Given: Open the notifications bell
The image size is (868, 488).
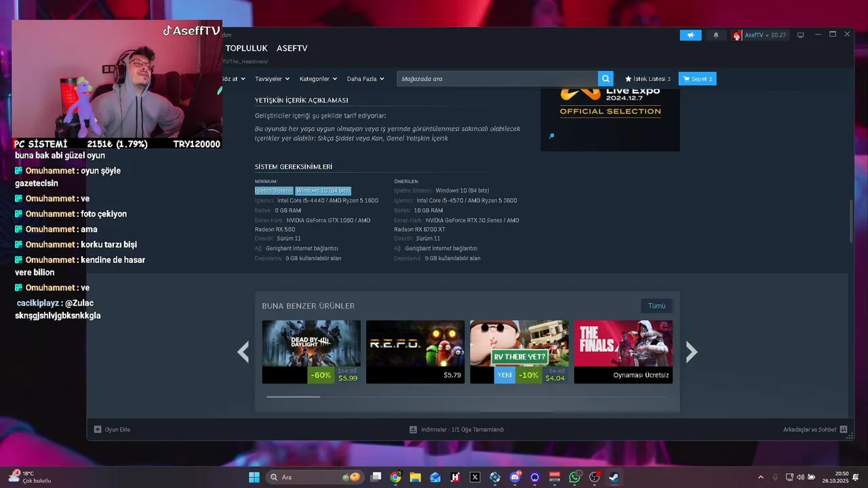Looking at the screenshot, I should [715, 35].
